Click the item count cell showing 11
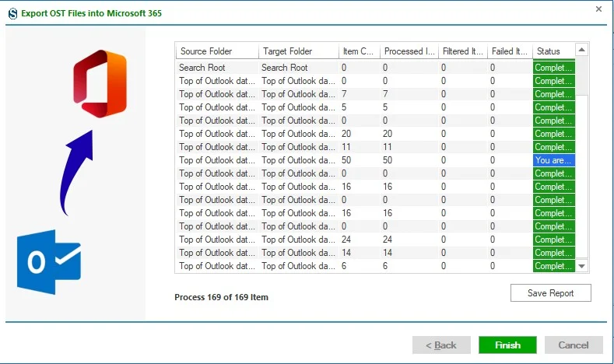The image size is (614, 364). tap(359, 147)
